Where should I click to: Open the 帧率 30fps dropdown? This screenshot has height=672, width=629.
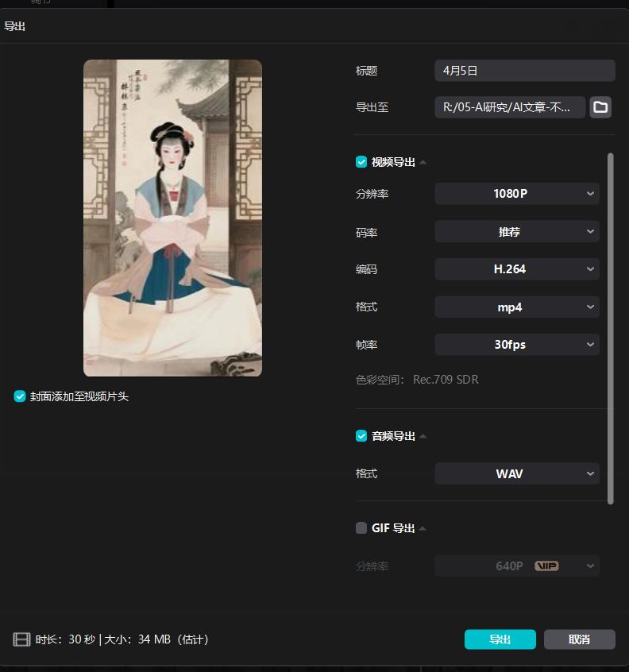517,345
